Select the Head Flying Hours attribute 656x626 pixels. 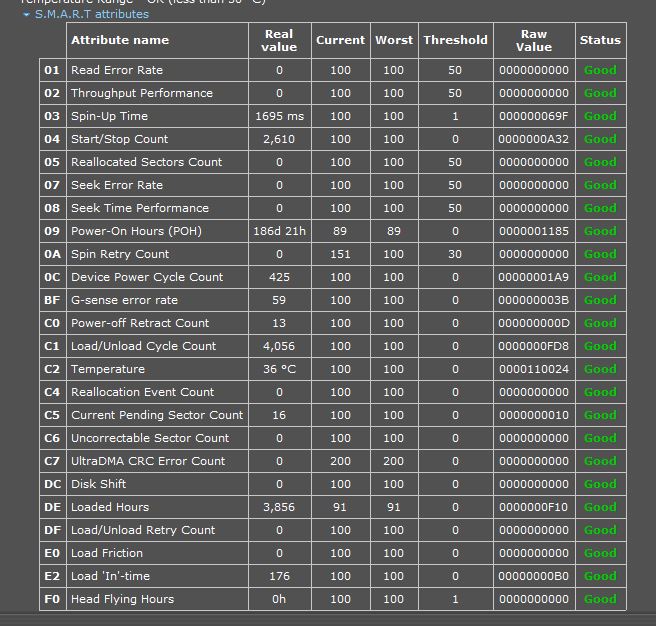click(x=123, y=599)
